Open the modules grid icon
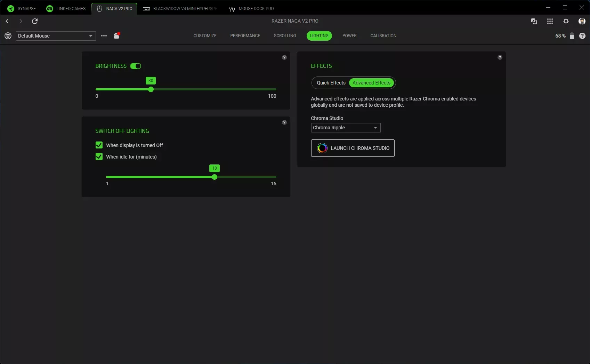This screenshot has width=590, height=364. (x=550, y=21)
